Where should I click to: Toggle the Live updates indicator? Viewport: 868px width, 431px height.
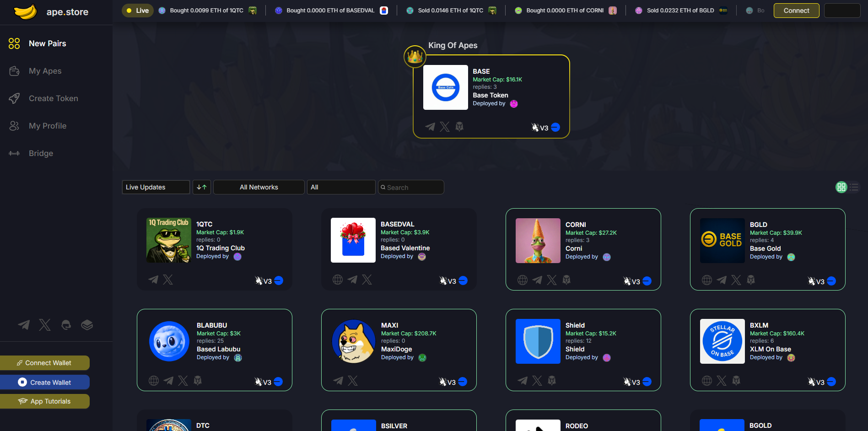(x=137, y=10)
